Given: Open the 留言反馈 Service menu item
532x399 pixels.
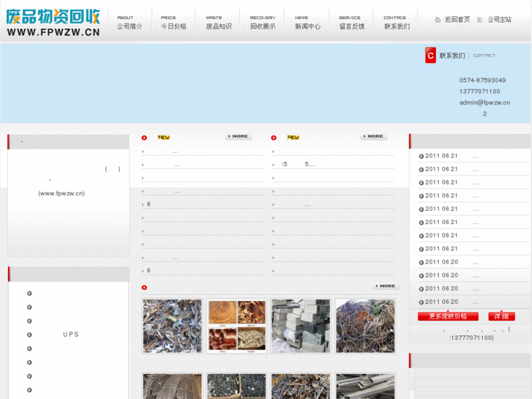Looking at the screenshot, I should [x=351, y=22].
